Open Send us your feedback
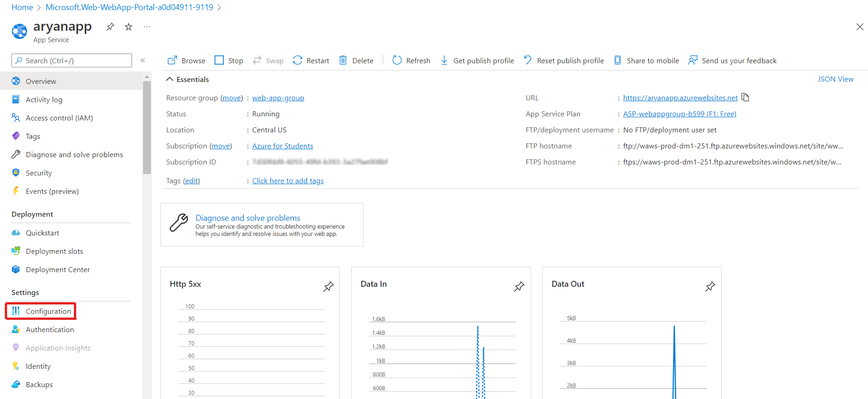Image resolution: width=868 pixels, height=399 pixels. [x=732, y=60]
